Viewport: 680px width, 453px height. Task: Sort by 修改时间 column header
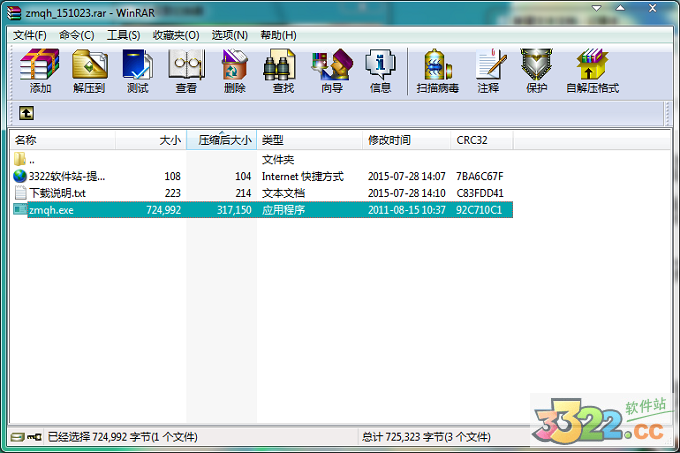pos(406,140)
